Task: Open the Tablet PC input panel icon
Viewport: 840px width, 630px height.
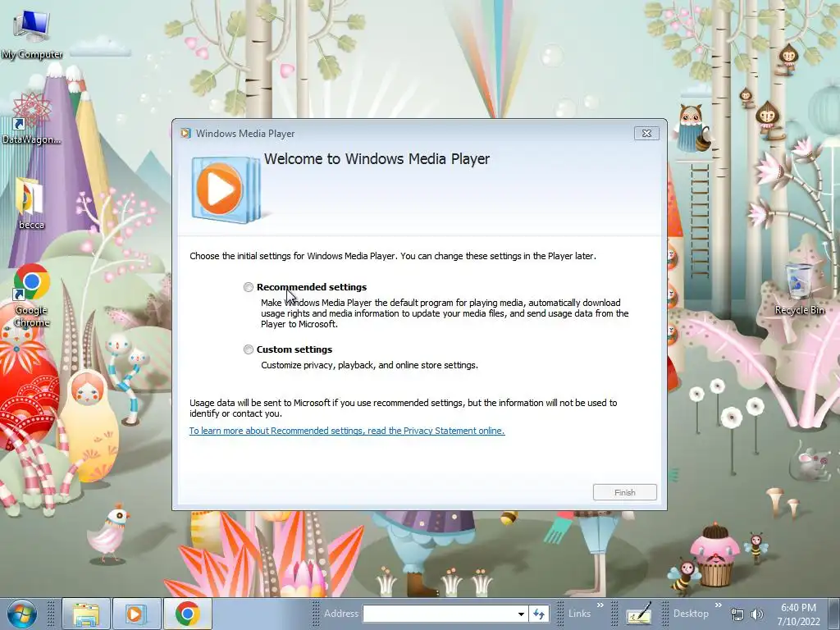Action: (639, 614)
